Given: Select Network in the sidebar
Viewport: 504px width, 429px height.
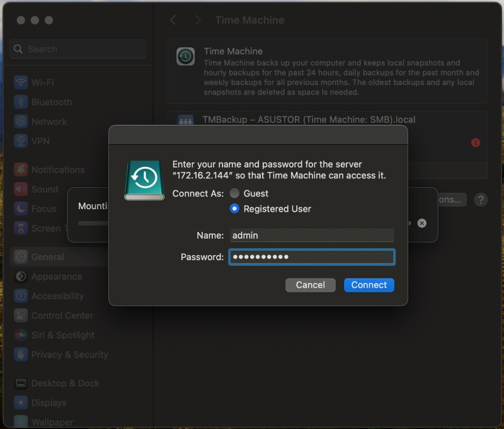Looking at the screenshot, I should pos(49,122).
